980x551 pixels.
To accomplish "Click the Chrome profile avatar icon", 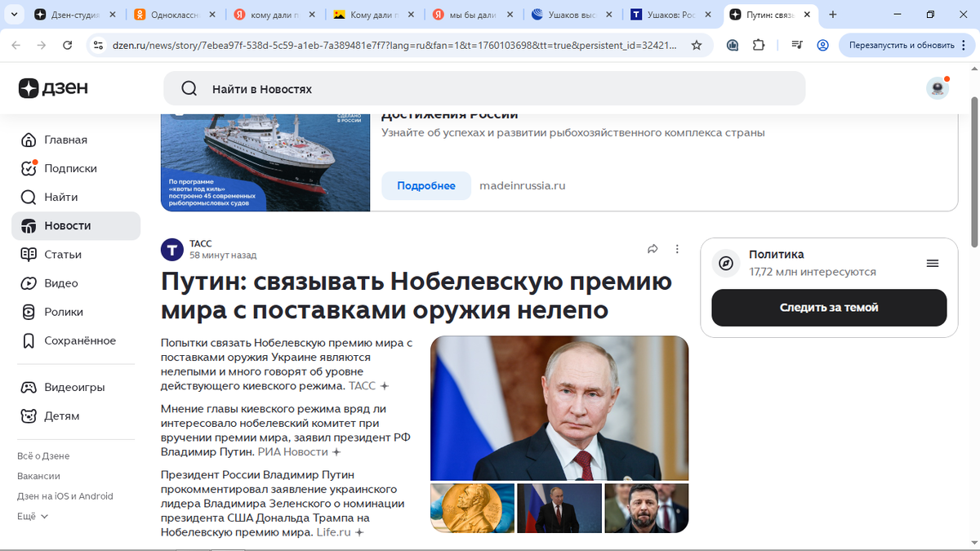I will (822, 45).
